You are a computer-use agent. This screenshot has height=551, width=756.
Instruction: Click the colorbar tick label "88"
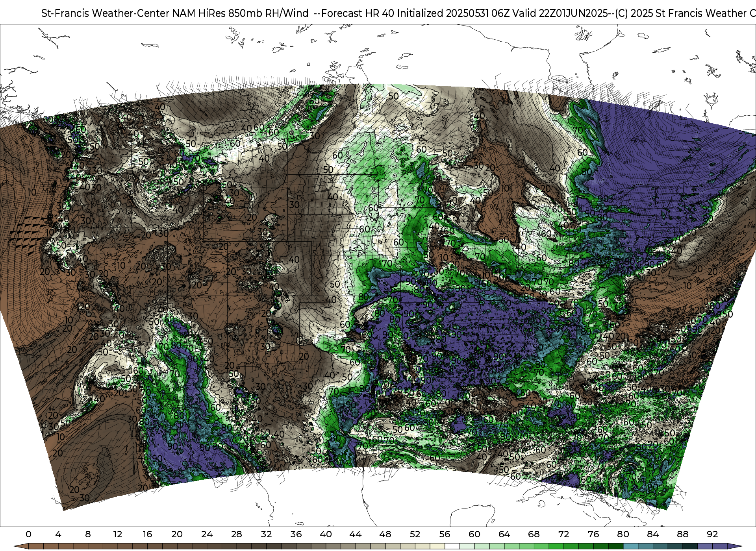pyautogui.click(x=682, y=534)
